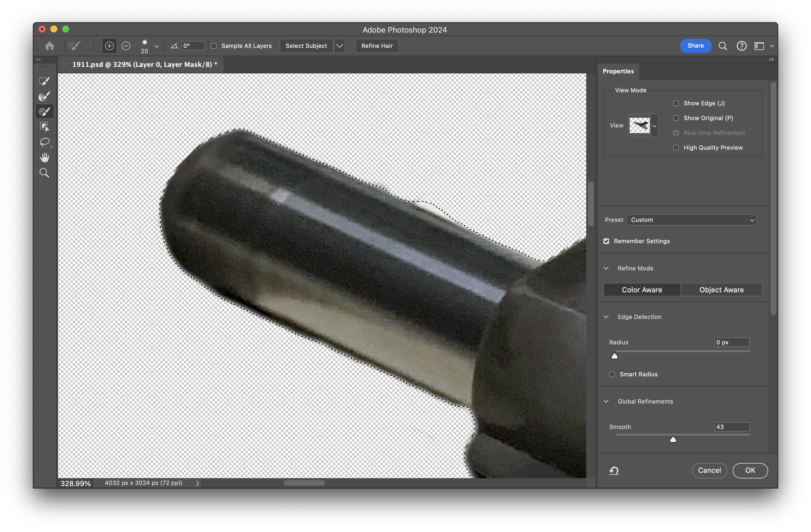The width and height of the screenshot is (811, 532).
Task: Click OK to confirm the selection
Action: [x=750, y=471]
